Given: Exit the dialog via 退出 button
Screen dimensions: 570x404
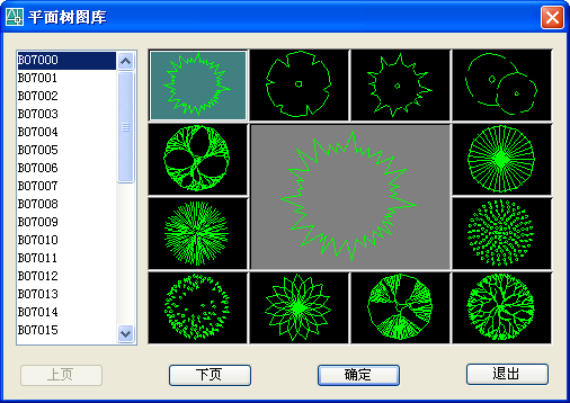Looking at the screenshot, I should (507, 374).
